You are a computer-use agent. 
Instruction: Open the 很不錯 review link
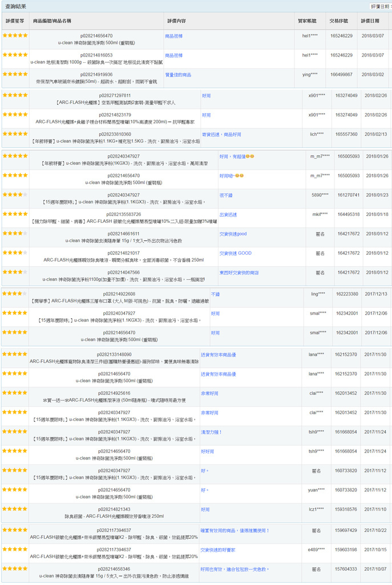click(226, 195)
